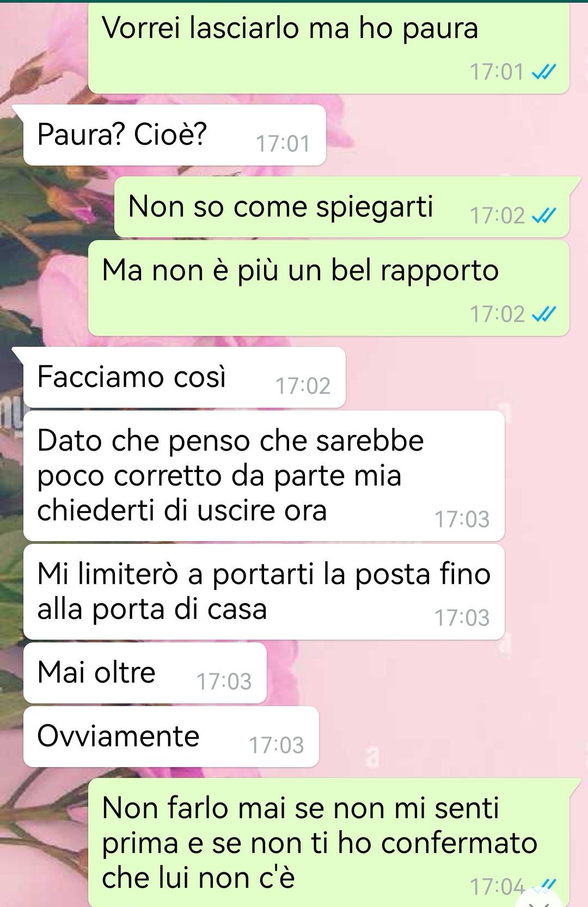Tap read ticks on "Non so come spiegarti"
This screenshot has height=907, width=588.
543,216
